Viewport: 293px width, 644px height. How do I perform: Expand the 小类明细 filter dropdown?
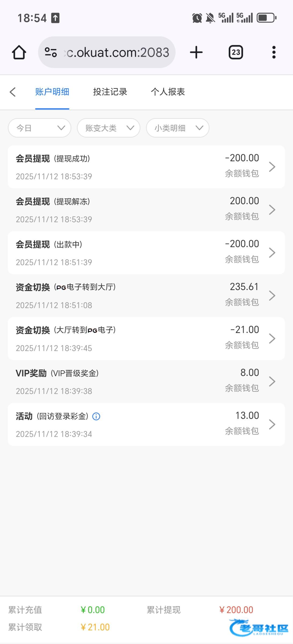click(178, 128)
